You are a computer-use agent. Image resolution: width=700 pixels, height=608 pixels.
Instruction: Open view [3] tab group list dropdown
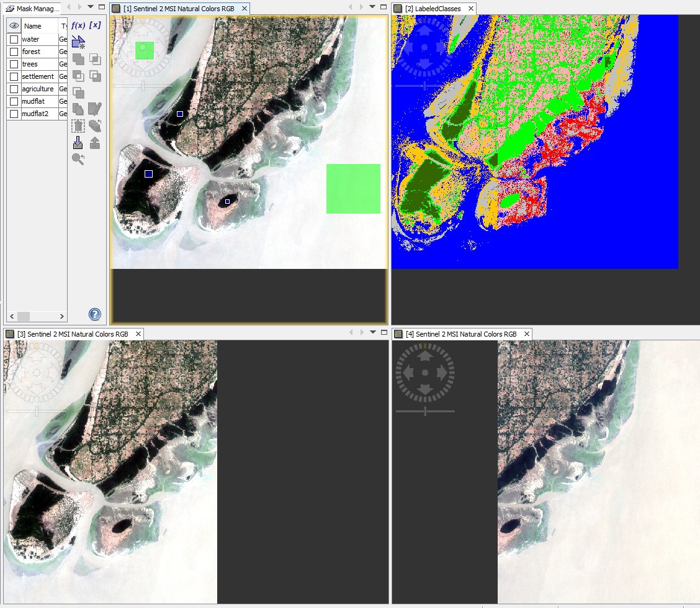(373, 332)
